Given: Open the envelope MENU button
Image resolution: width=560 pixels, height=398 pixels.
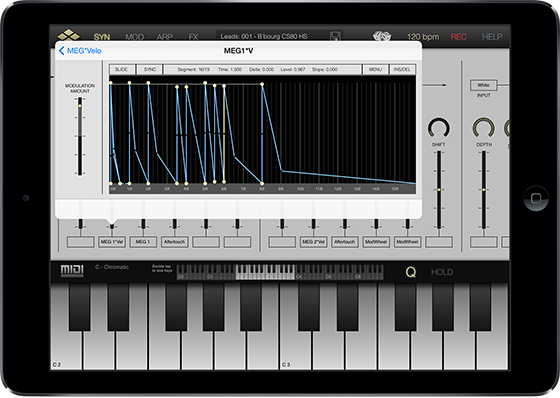Looking at the screenshot, I should pos(375,69).
